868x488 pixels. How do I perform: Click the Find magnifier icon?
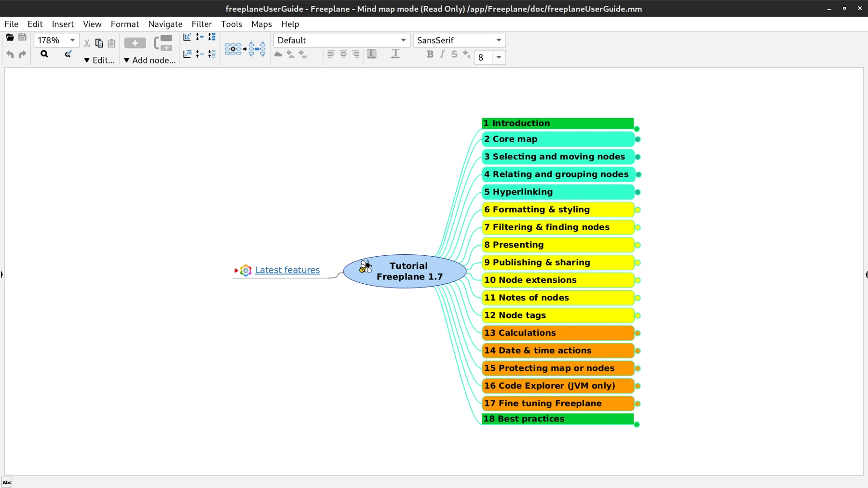[x=44, y=54]
